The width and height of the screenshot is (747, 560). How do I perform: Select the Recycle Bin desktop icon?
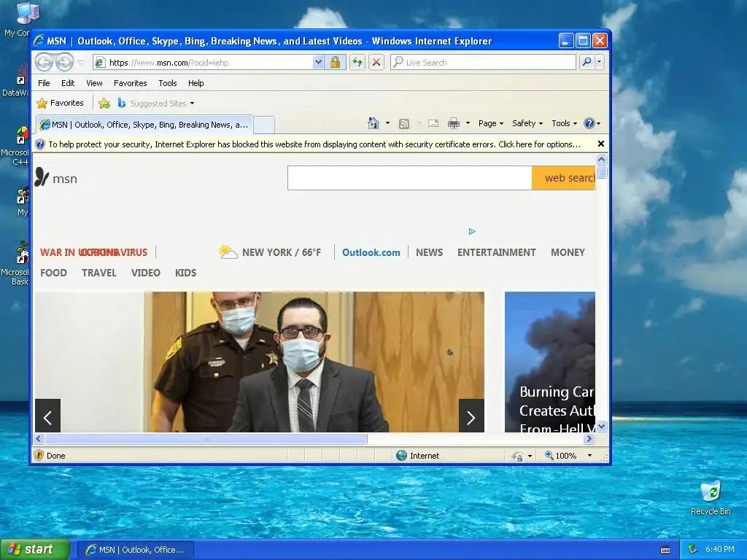(711, 497)
